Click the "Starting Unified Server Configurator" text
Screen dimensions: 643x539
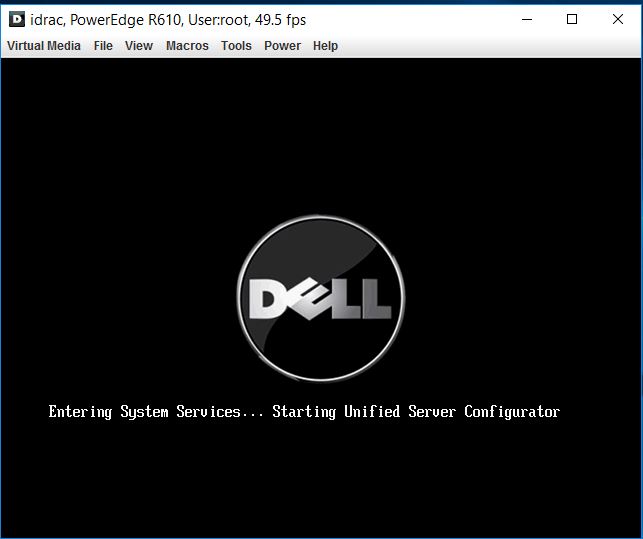tap(416, 412)
